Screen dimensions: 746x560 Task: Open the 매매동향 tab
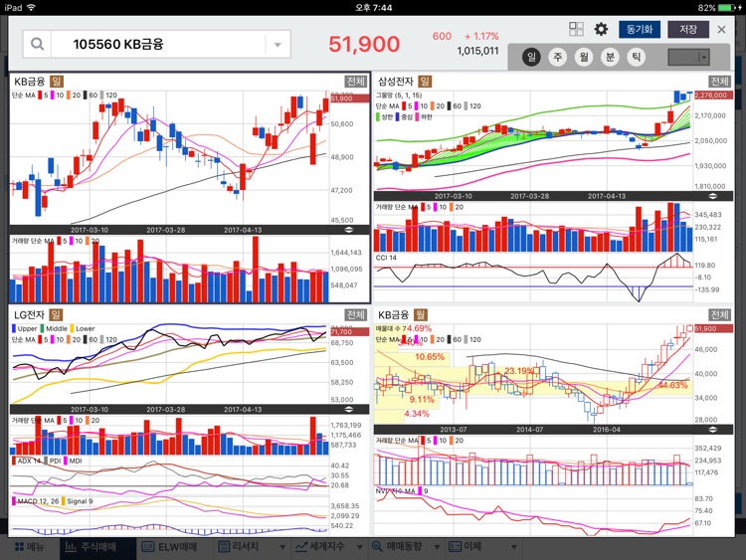pos(397,547)
